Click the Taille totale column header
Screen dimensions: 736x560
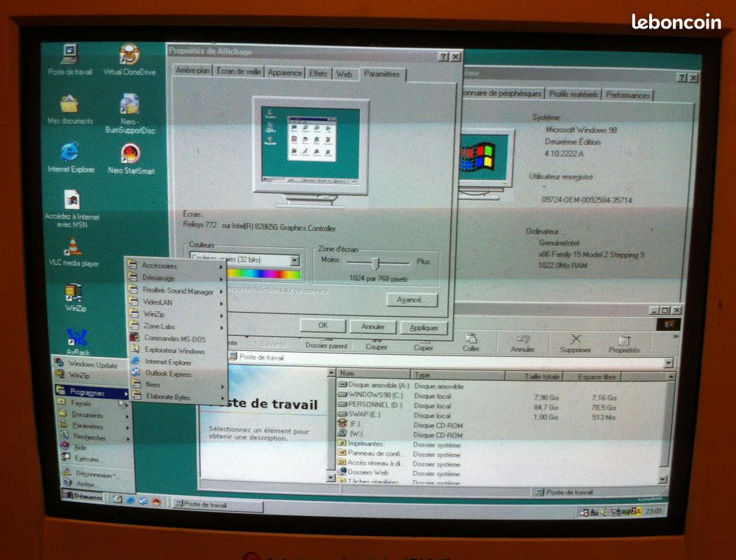coord(534,376)
